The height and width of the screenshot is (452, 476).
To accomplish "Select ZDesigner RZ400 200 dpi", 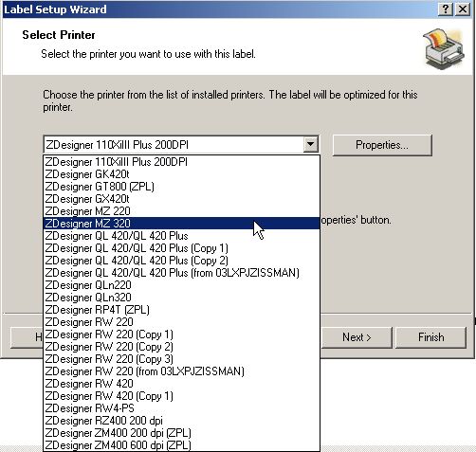I will coord(181,421).
